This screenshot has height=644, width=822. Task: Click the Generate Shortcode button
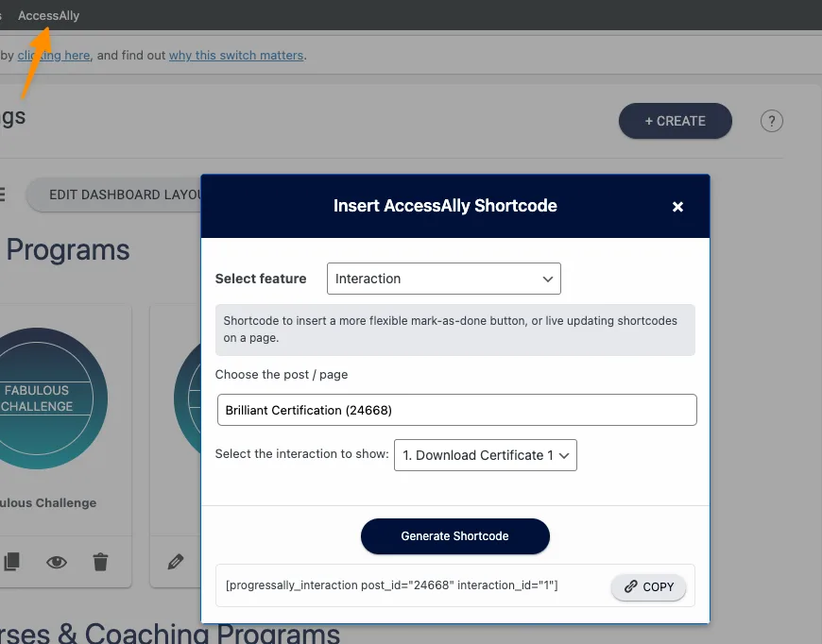coord(454,535)
